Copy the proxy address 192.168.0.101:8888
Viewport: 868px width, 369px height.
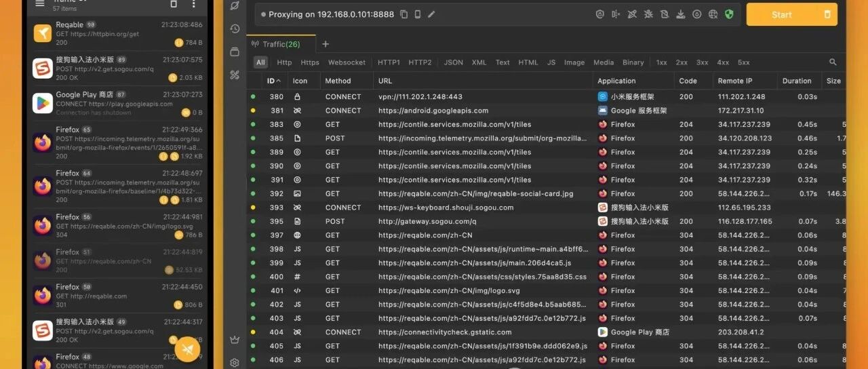(404, 14)
